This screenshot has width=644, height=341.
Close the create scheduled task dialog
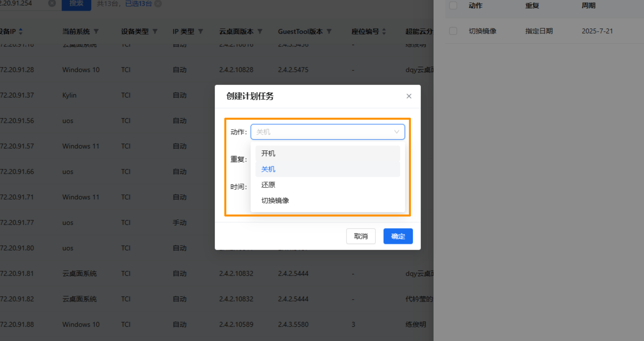coord(409,96)
